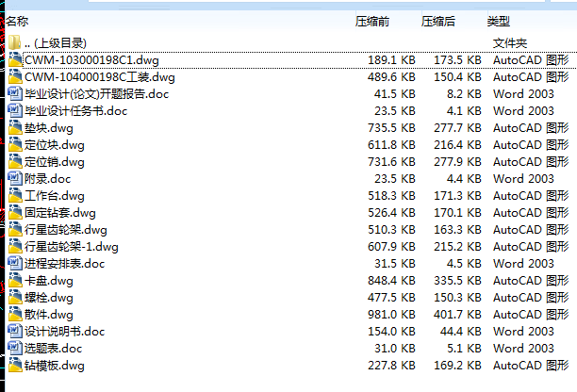Viewport: 577px width, 392px height.
Task: Click the AutoCAD icon of 钻模板.dwg
Action: coord(15,366)
